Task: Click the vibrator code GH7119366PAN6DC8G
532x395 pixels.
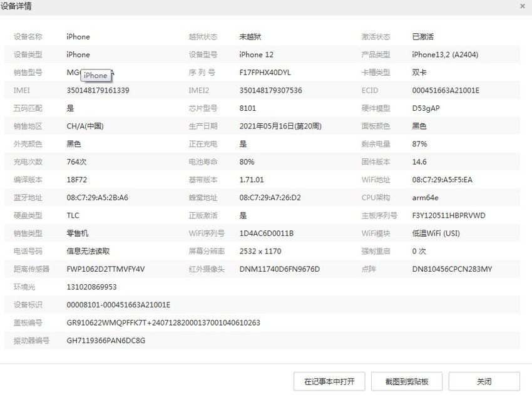Action: [106, 341]
